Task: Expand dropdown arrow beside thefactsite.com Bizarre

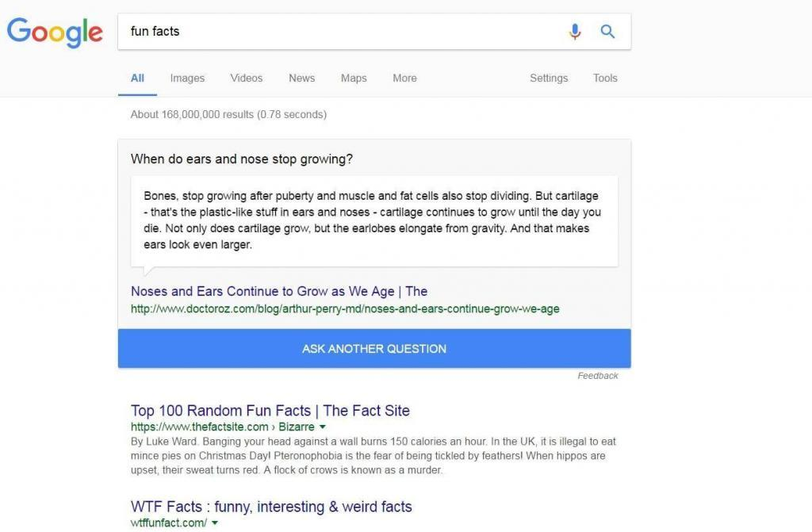Action: click(x=323, y=427)
